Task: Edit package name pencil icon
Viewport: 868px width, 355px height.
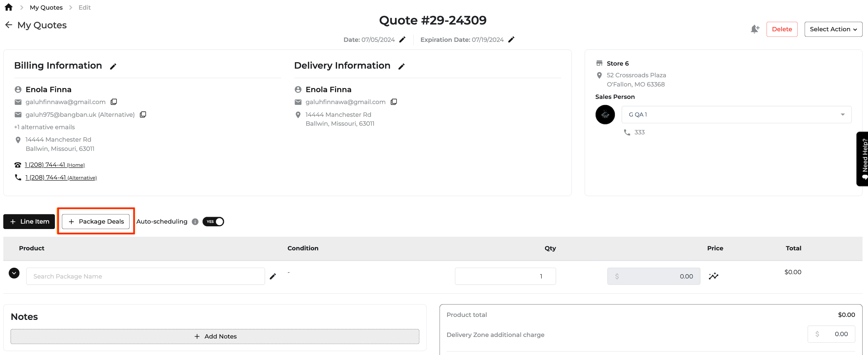Action: pyautogui.click(x=273, y=276)
